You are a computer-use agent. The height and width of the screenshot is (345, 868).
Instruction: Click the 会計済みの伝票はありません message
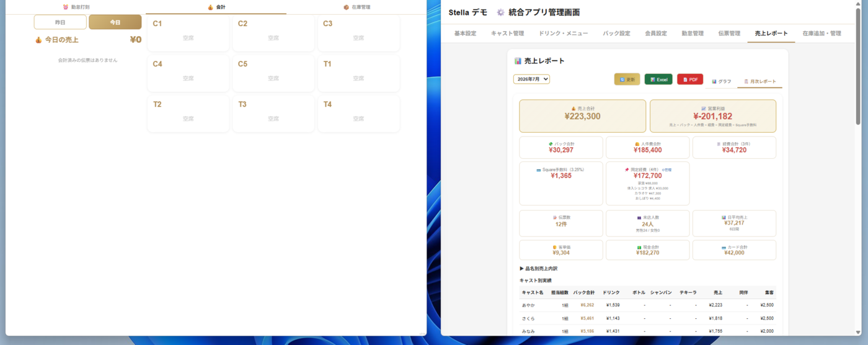tap(87, 60)
